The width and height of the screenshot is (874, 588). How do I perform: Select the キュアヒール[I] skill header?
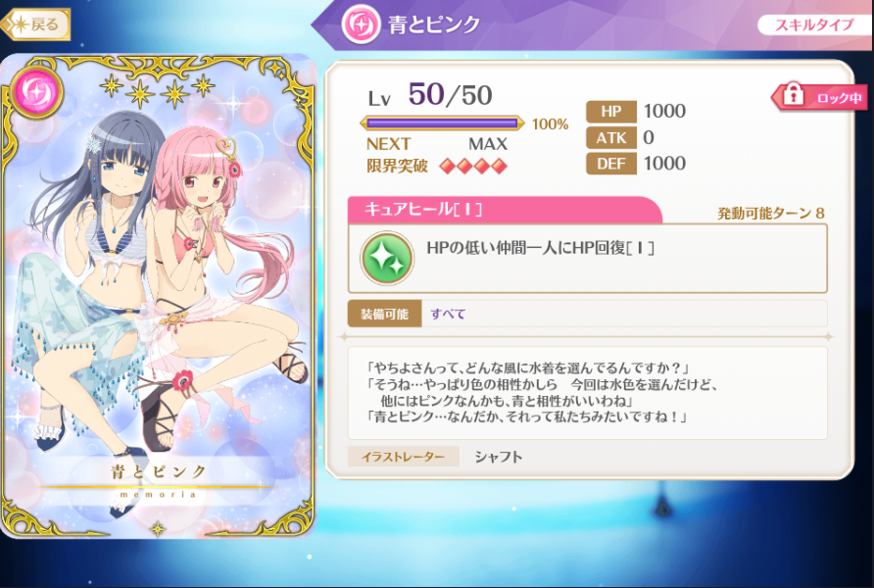click(505, 210)
